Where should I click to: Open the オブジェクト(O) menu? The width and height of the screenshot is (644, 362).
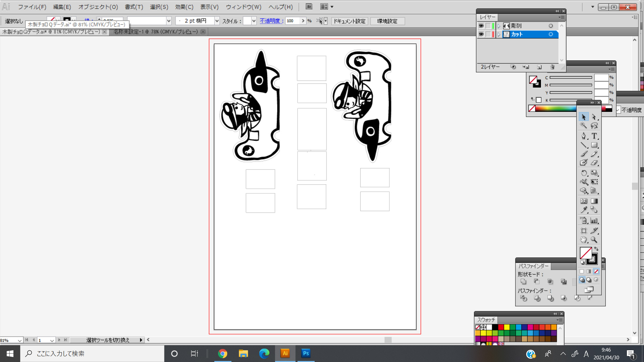tap(98, 7)
